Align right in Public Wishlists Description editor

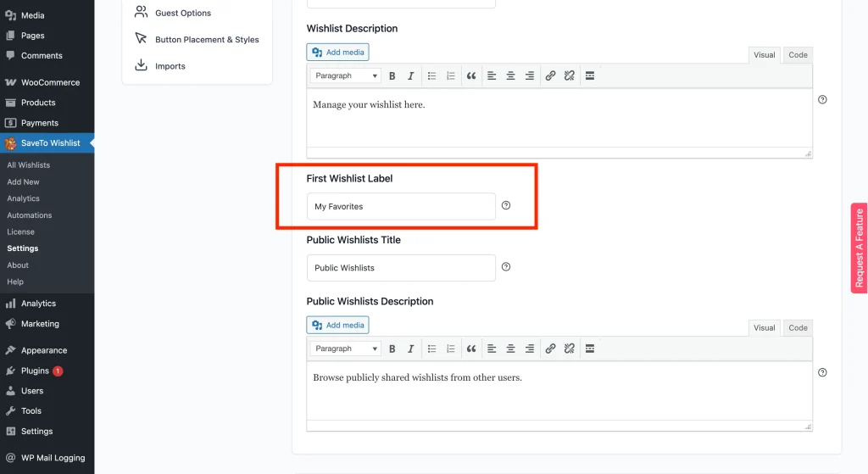click(x=529, y=349)
